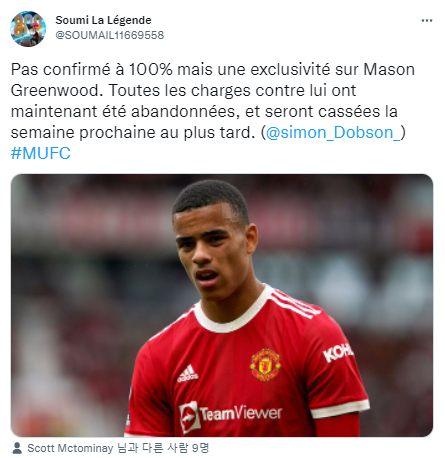Open the Soumi La Légende display name
The height and width of the screenshot is (458, 445).
(103, 20)
